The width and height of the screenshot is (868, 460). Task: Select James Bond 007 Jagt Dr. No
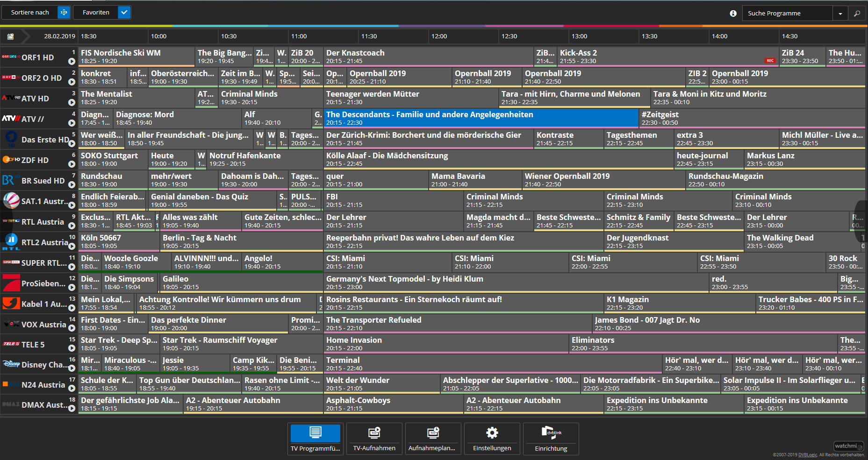(x=729, y=324)
